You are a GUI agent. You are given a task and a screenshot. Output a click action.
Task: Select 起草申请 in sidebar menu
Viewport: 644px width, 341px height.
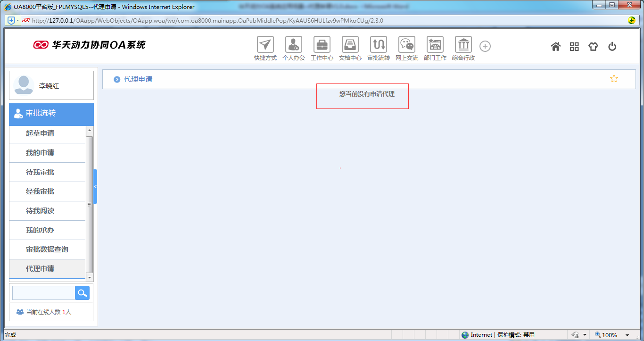pyautogui.click(x=40, y=133)
